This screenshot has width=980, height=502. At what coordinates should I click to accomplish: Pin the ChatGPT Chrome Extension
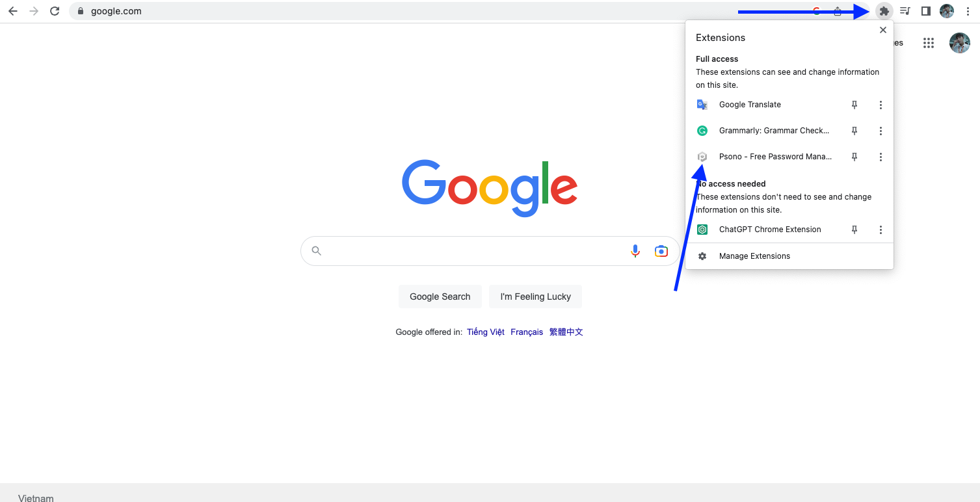tap(854, 230)
